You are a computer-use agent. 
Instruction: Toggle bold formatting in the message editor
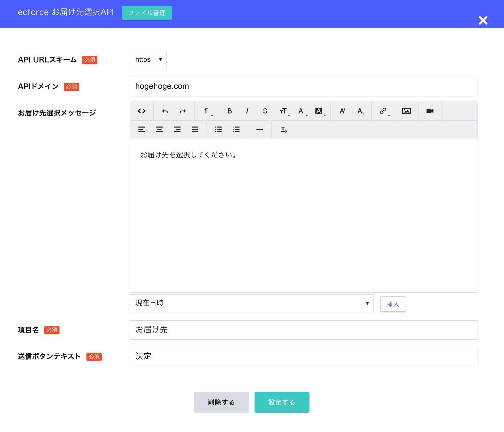229,111
